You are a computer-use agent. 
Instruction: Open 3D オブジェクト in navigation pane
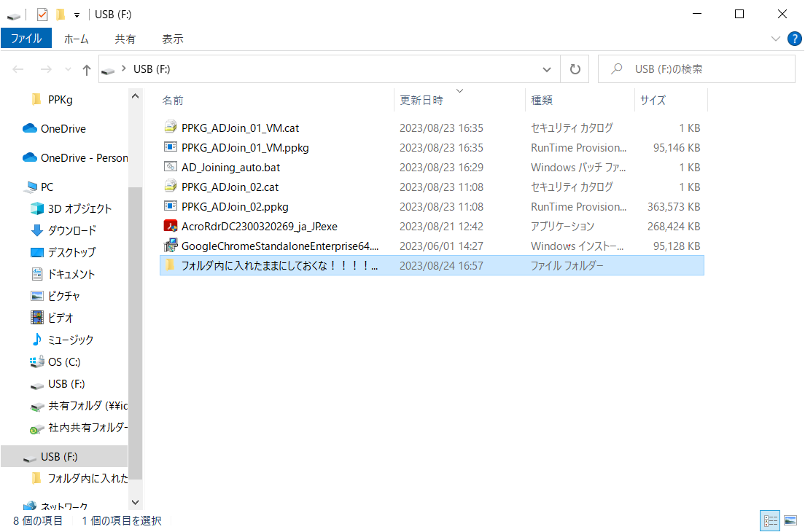click(79, 209)
